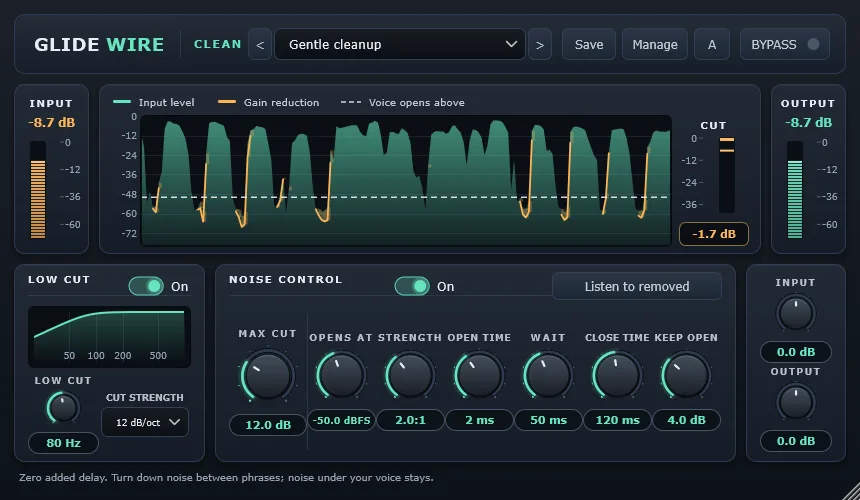Click the Strength knob

(410, 375)
